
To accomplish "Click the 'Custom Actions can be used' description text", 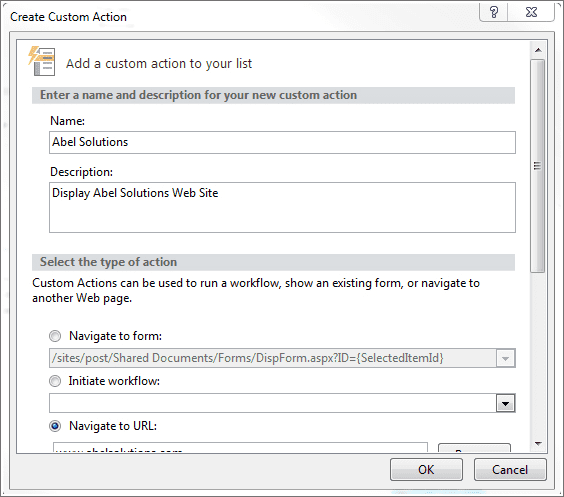I will [256, 291].
